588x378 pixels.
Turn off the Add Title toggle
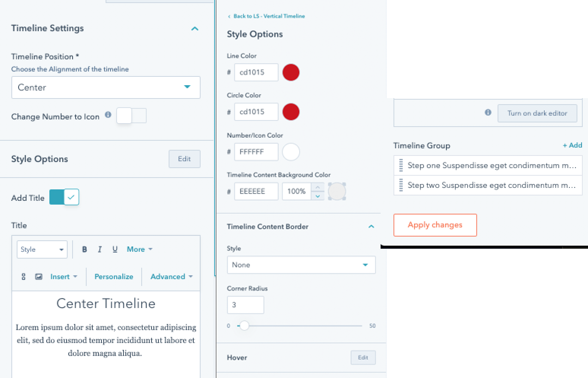tap(64, 197)
